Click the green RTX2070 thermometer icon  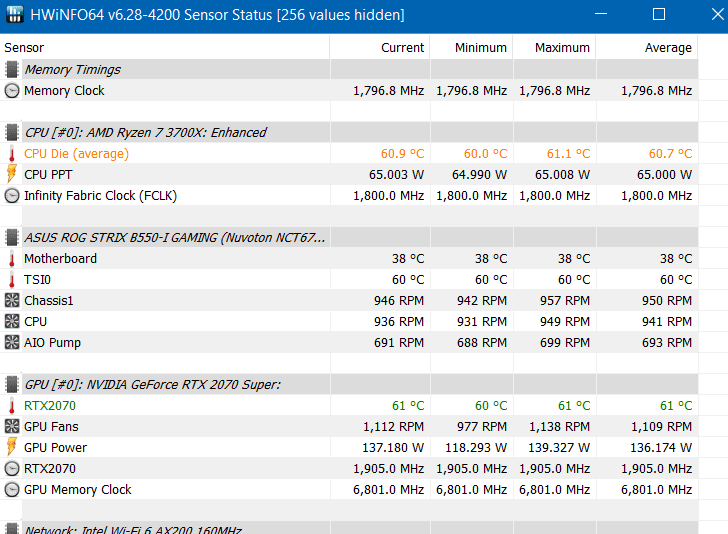coord(12,406)
